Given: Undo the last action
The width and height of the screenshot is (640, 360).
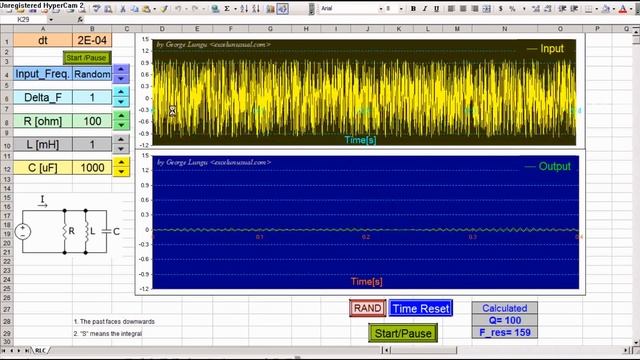Looking at the screenshot, I should pyautogui.click(x=178, y=8).
